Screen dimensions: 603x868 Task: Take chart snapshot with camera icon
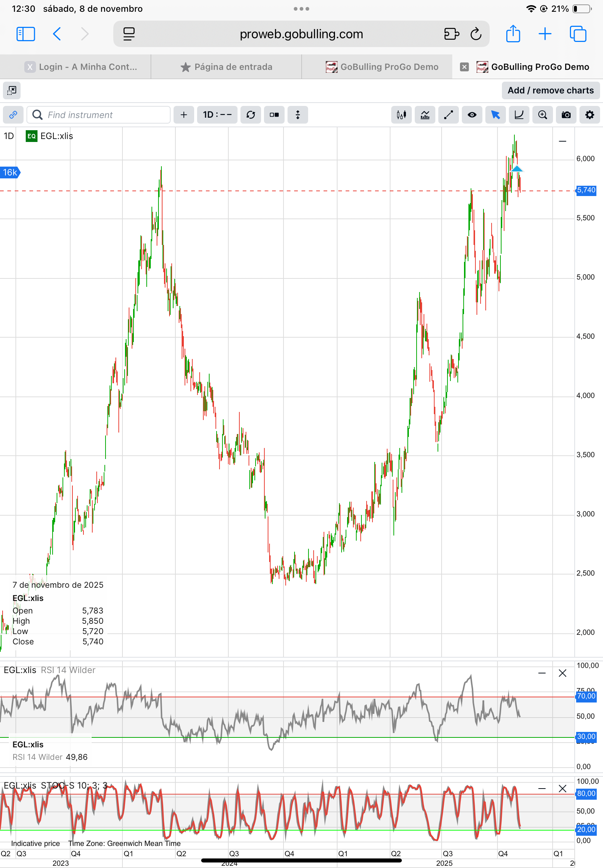click(566, 115)
